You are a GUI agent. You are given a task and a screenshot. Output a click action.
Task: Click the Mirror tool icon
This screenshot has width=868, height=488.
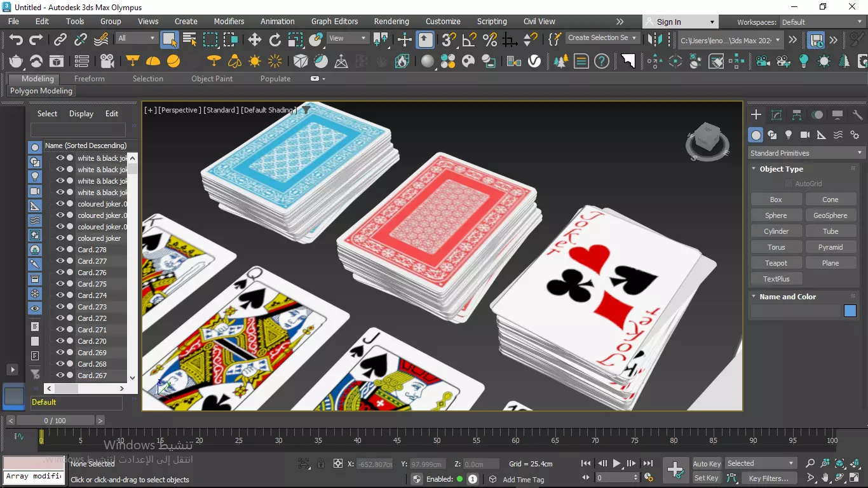(x=655, y=40)
